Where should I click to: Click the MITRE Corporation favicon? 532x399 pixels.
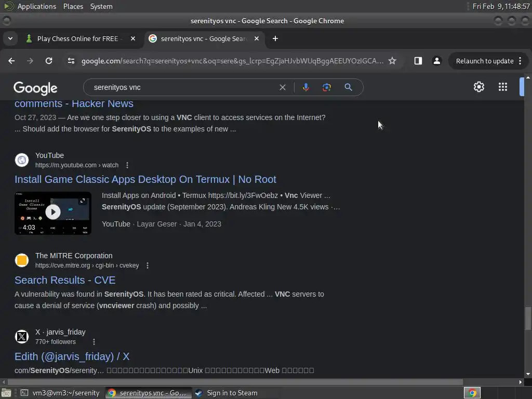[x=22, y=260]
